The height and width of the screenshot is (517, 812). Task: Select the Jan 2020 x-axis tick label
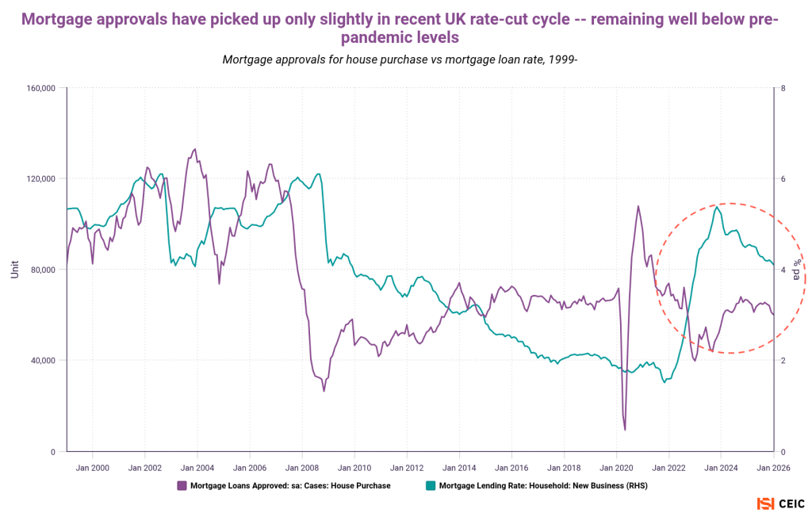point(616,467)
